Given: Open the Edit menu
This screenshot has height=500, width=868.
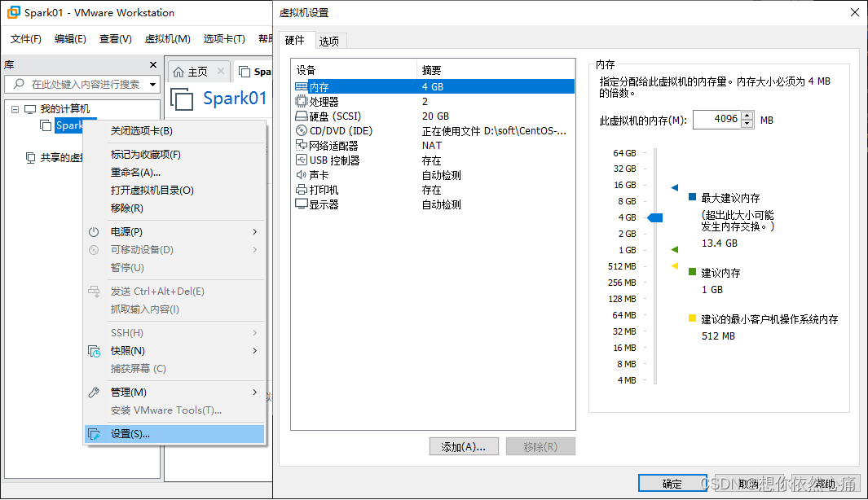Looking at the screenshot, I should 70,39.
